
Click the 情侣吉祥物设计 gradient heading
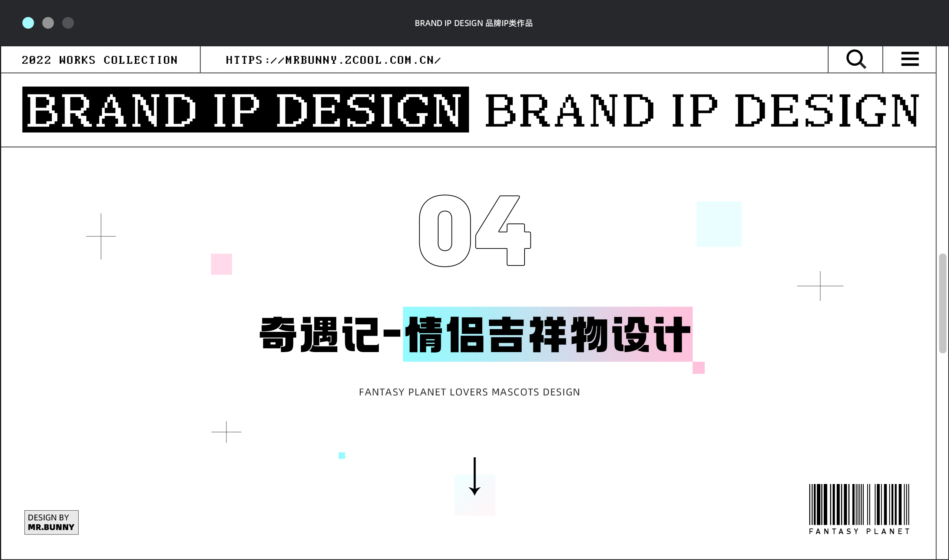(548, 334)
